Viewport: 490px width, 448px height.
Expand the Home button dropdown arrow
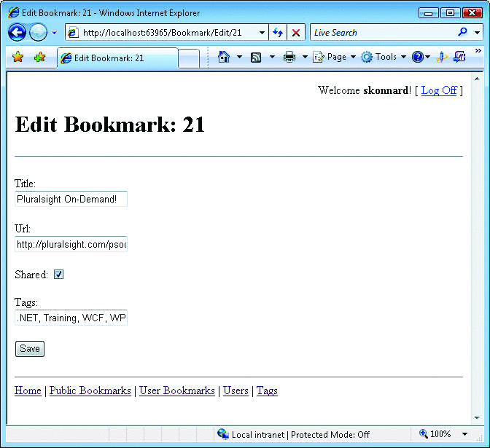(x=239, y=57)
